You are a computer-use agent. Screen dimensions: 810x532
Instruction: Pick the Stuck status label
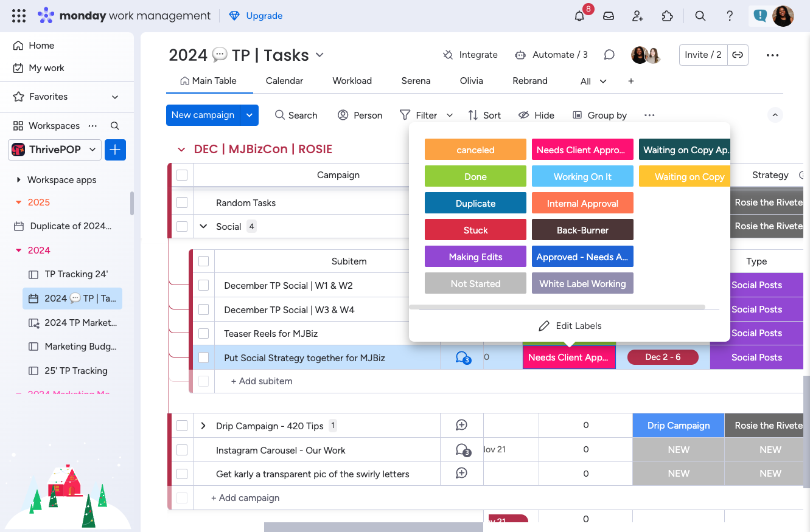[x=475, y=230]
